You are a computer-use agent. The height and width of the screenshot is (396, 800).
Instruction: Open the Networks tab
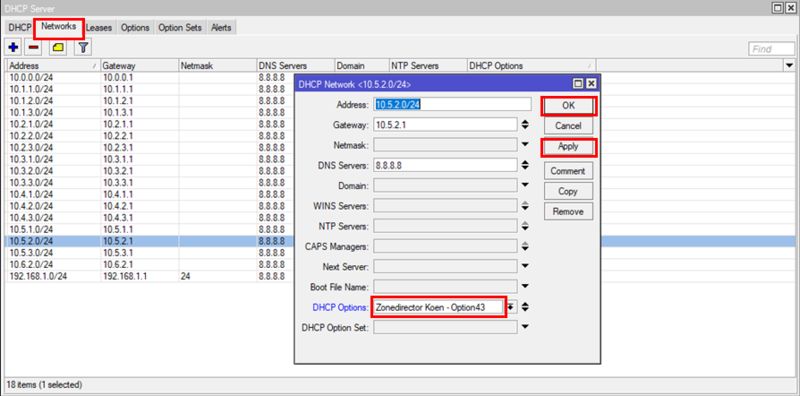(59, 27)
